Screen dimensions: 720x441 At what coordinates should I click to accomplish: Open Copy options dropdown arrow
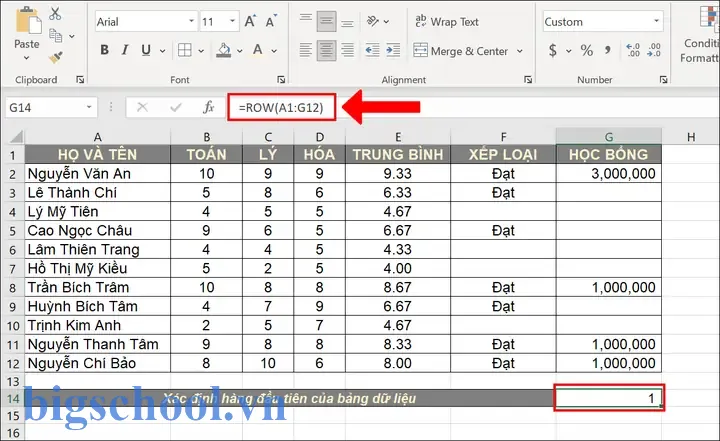(72, 36)
